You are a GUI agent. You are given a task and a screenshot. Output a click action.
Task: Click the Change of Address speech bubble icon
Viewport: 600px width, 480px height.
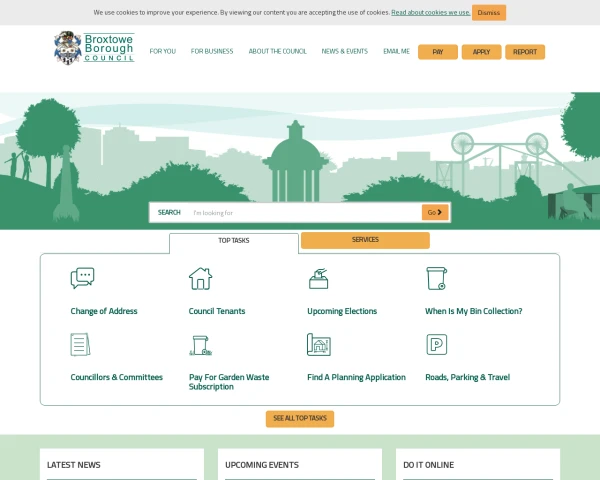tap(82, 278)
